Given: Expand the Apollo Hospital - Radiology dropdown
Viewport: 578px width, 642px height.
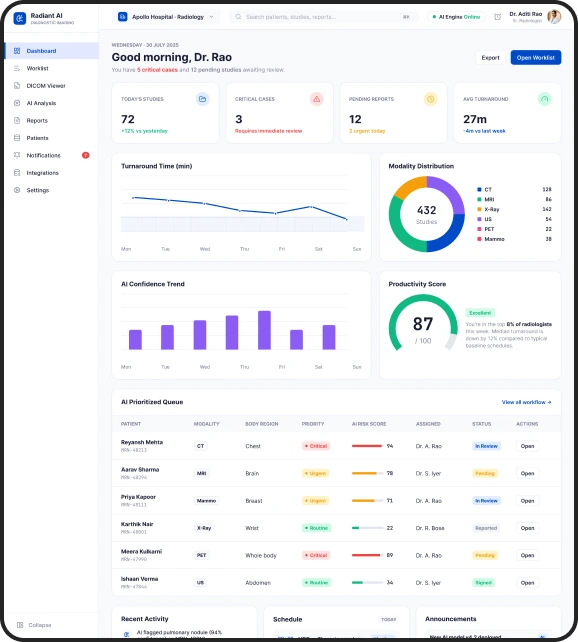Looking at the screenshot, I should 166,17.
